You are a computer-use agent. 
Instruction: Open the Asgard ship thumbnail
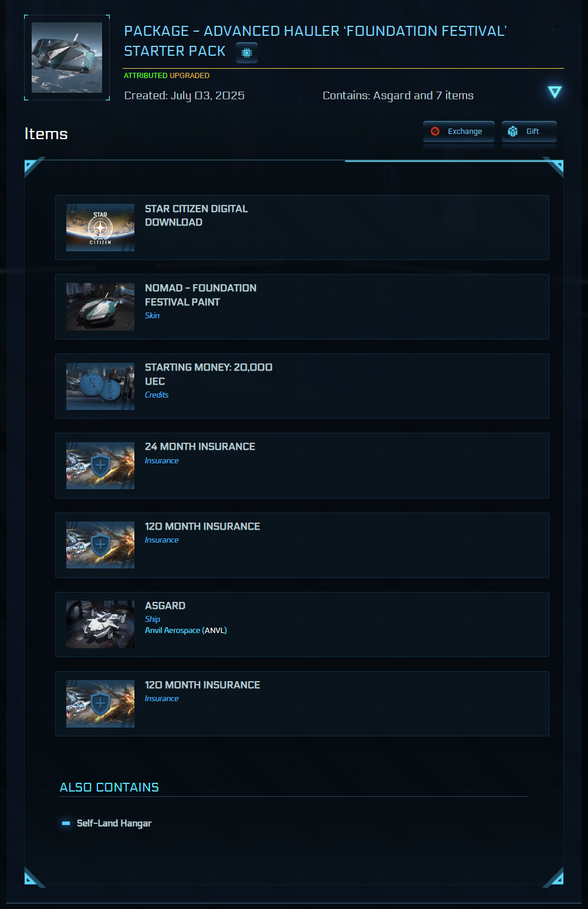click(100, 625)
